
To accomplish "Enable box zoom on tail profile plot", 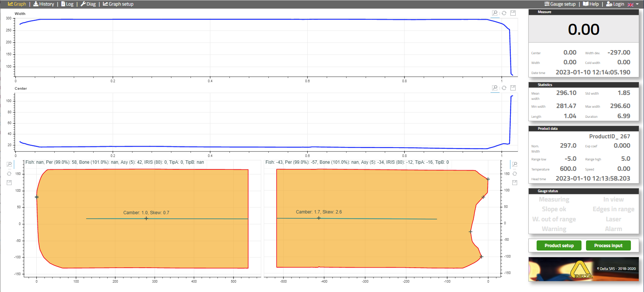I will (515, 165).
